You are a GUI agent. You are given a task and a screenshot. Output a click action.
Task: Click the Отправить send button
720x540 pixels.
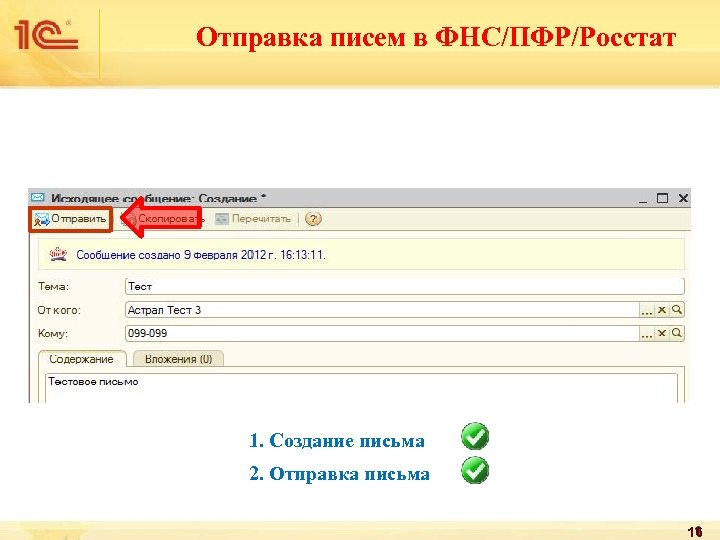(70, 219)
